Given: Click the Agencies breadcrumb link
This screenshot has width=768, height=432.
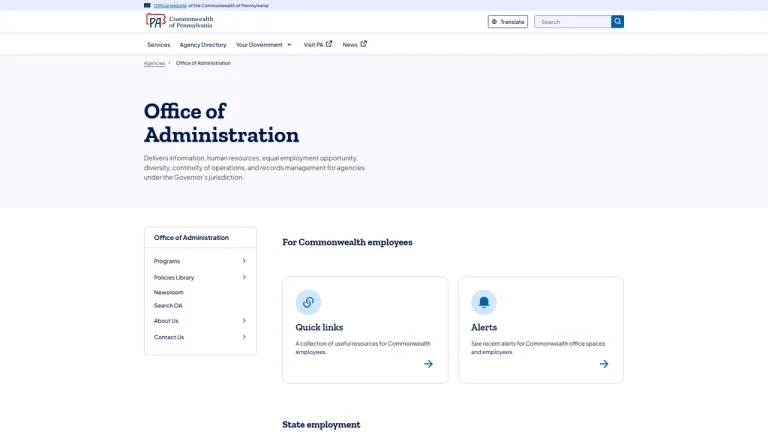Looking at the screenshot, I should coord(154,63).
